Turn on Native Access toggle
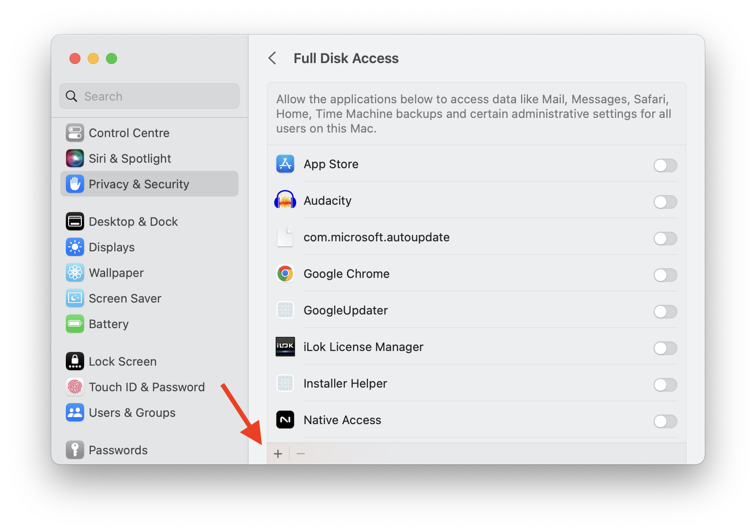Image resolution: width=756 pixels, height=532 pixels. click(665, 421)
